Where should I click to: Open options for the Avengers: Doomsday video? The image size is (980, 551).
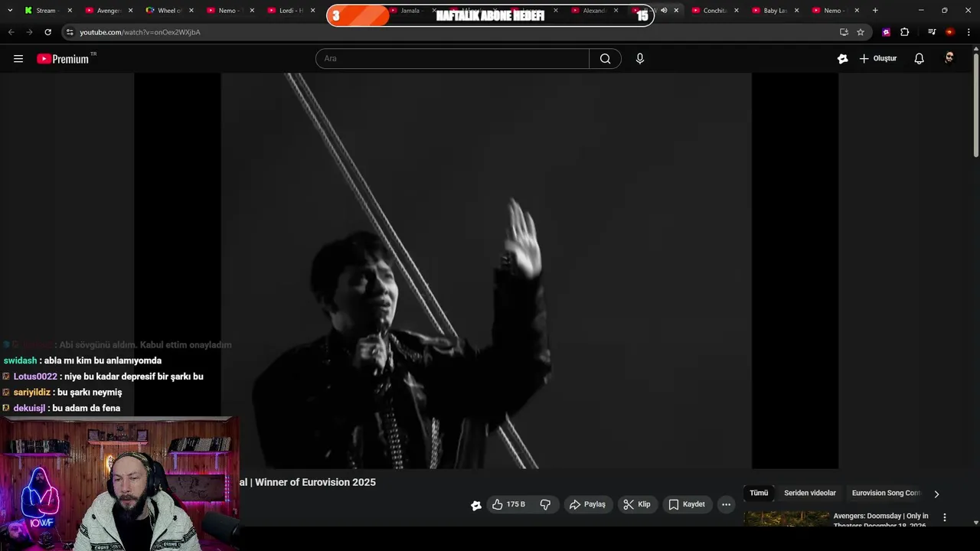point(944,518)
